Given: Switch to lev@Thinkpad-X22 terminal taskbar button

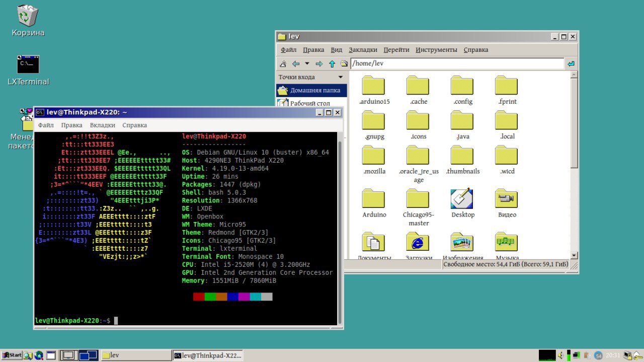Looking at the screenshot, I should 207,355.
